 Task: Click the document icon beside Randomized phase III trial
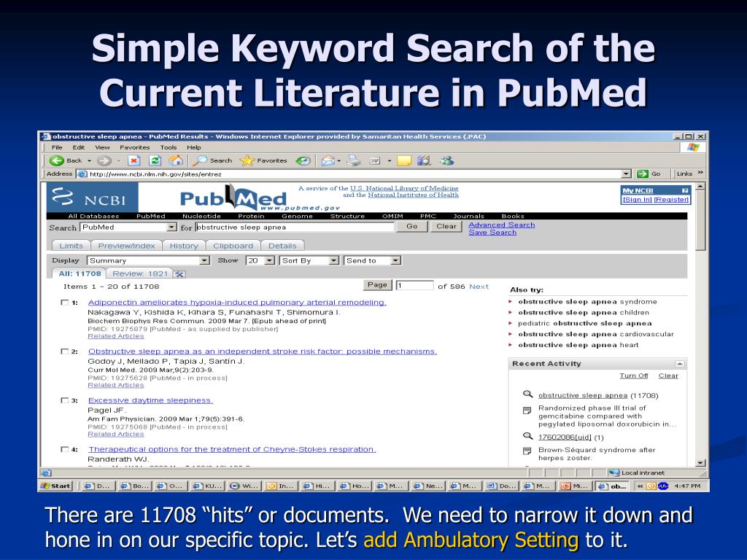(527, 411)
